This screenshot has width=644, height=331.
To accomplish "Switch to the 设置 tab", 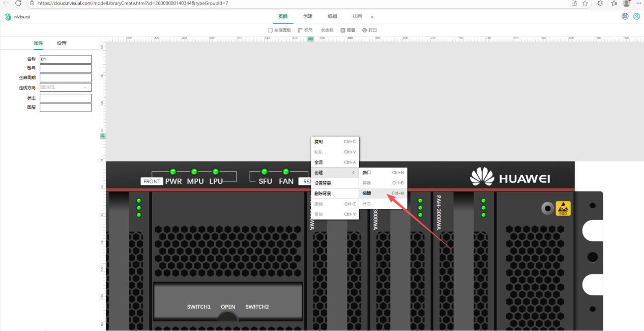I will tap(62, 43).
